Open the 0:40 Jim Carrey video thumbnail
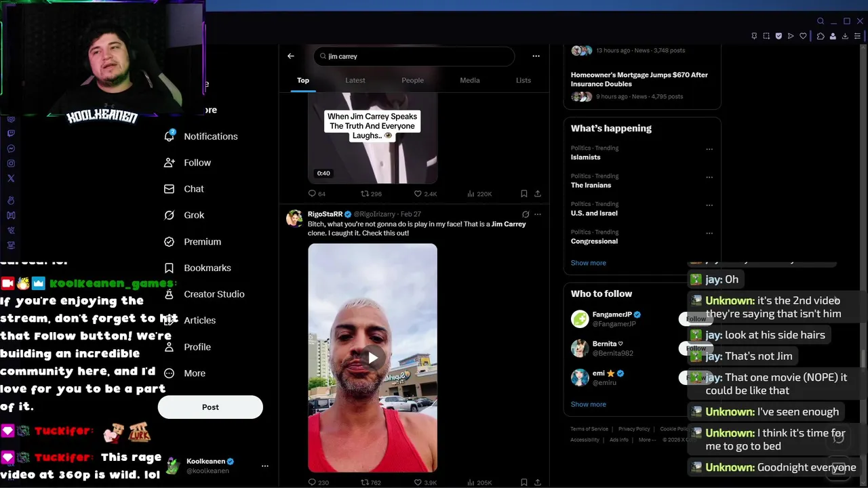 [372, 138]
